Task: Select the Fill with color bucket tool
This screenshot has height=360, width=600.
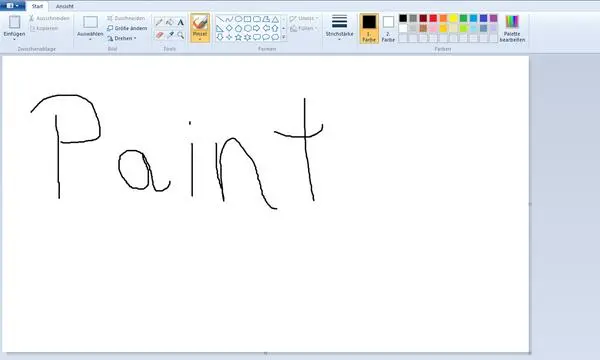Action: [x=170, y=22]
